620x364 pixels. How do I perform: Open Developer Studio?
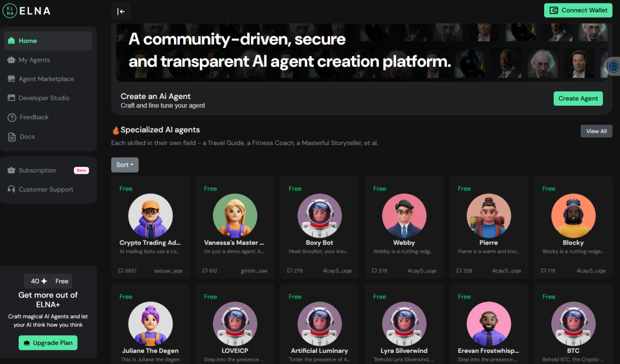pyautogui.click(x=48, y=98)
